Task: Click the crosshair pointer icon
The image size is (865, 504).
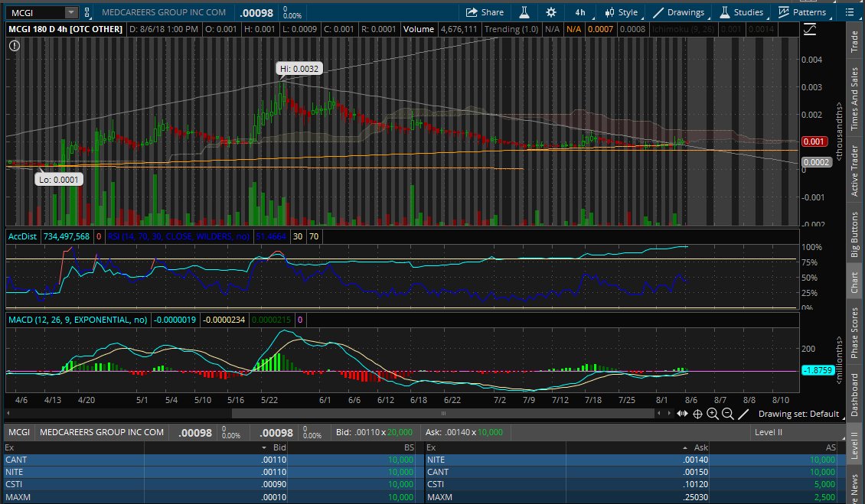Action: 697,414
